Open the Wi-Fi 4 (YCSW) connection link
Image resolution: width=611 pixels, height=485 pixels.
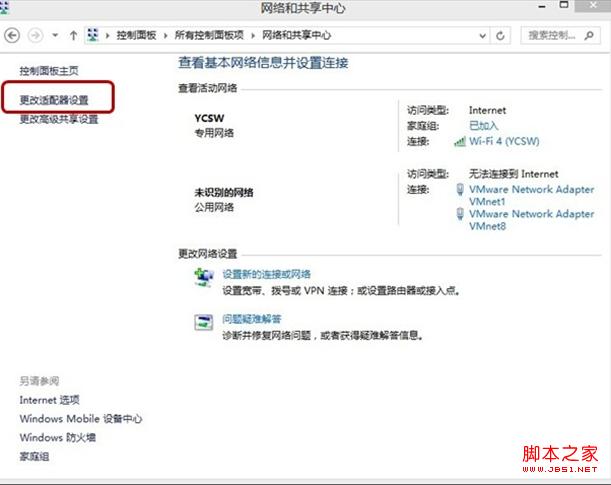[504, 141]
